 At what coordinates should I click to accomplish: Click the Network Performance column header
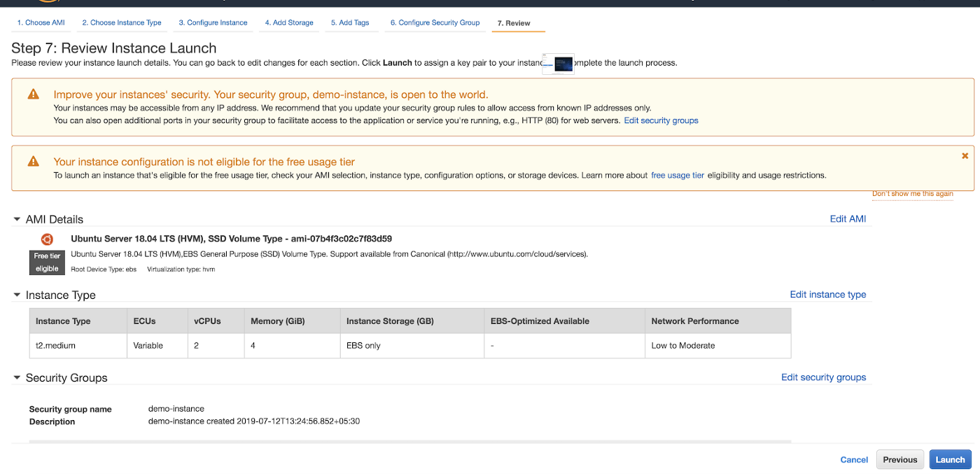718,321
